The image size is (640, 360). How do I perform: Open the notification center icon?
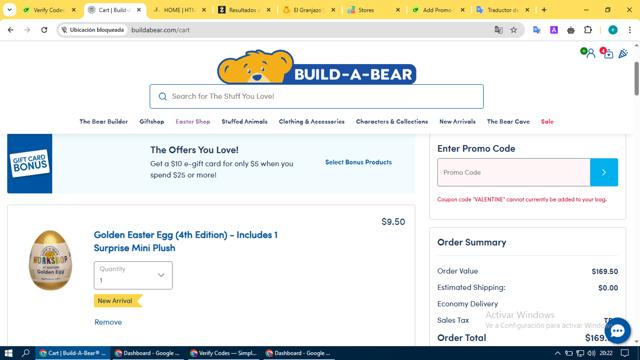click(x=625, y=353)
